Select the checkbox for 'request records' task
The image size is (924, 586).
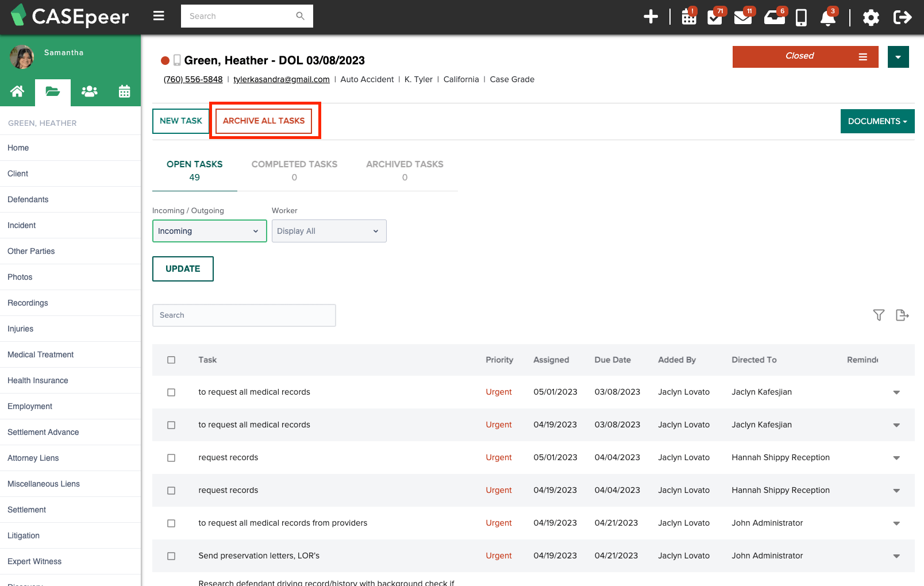click(171, 458)
